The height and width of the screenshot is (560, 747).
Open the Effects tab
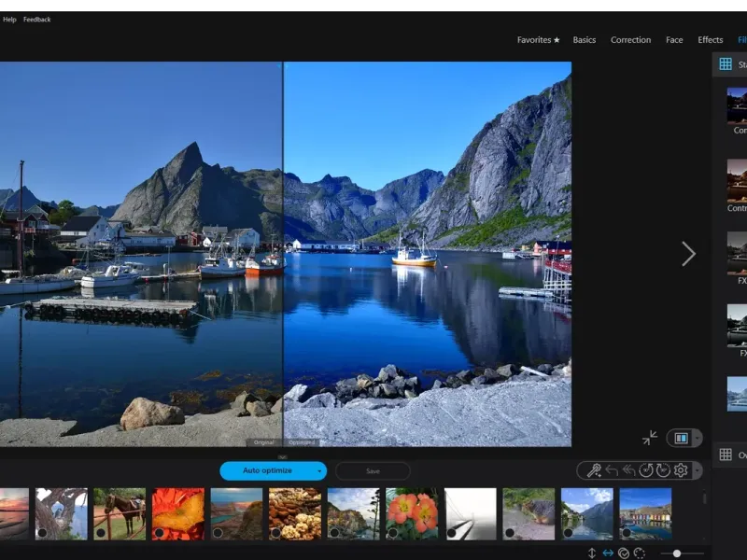(710, 40)
